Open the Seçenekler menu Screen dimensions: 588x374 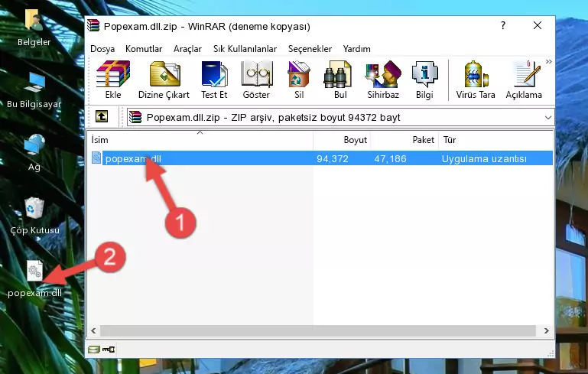point(310,49)
